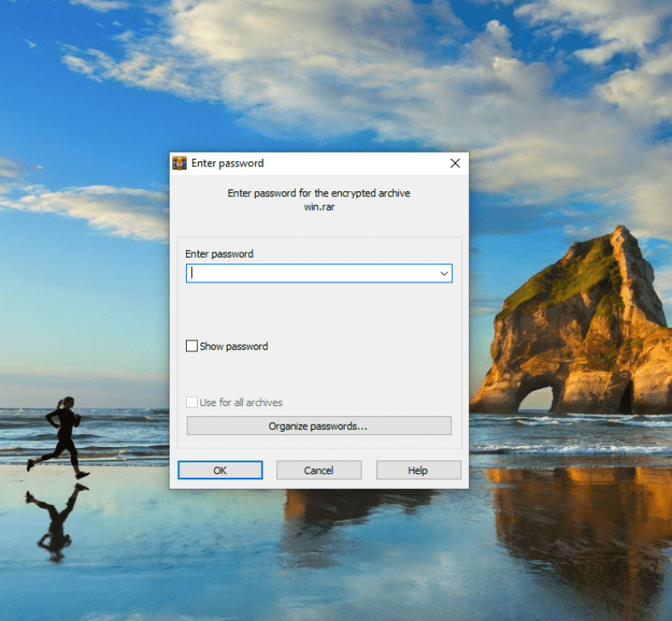This screenshot has width=672, height=621.
Task: Open Organize passwords dialog
Action: pyautogui.click(x=319, y=426)
